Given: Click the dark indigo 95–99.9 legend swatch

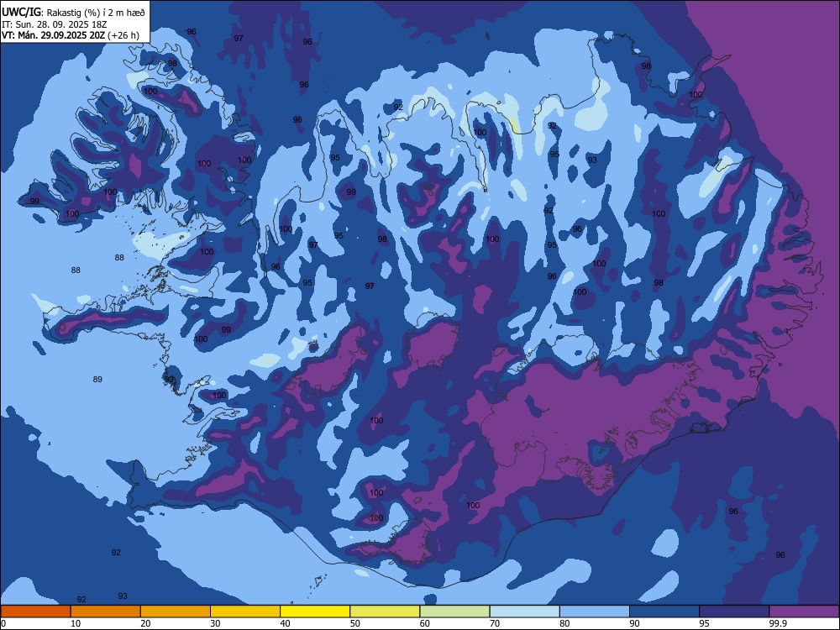Looking at the screenshot, I should 734,612.
